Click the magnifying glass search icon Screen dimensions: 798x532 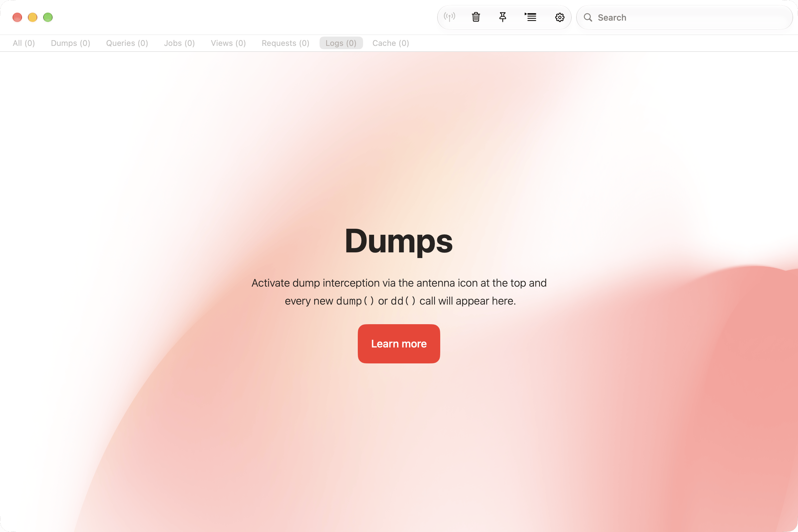click(x=588, y=17)
